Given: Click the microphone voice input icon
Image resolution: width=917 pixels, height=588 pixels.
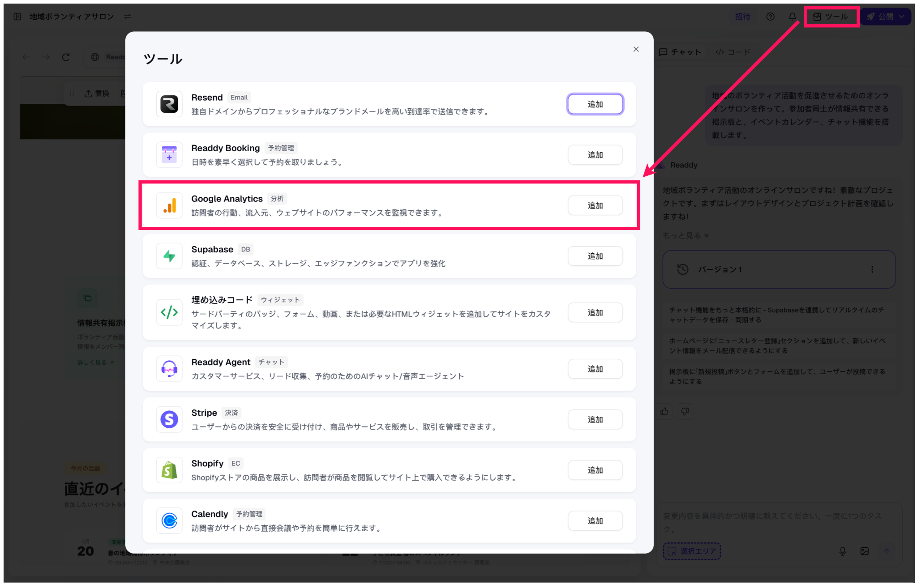Looking at the screenshot, I should pos(842,551).
